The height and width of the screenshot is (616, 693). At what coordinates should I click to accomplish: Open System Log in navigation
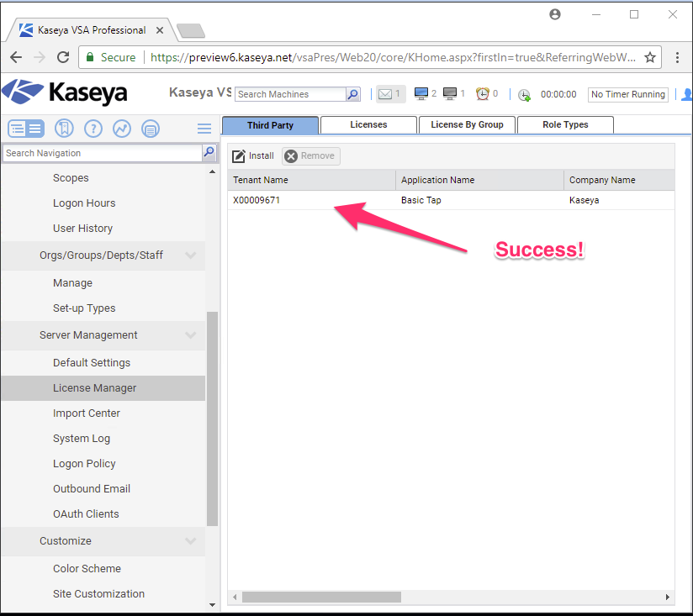click(82, 439)
